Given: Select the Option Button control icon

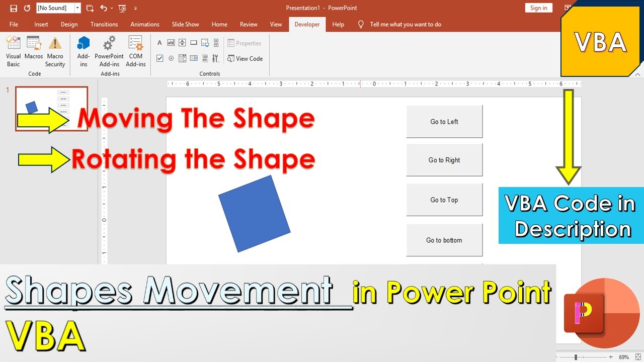Looking at the screenshot, I should click(x=171, y=58).
